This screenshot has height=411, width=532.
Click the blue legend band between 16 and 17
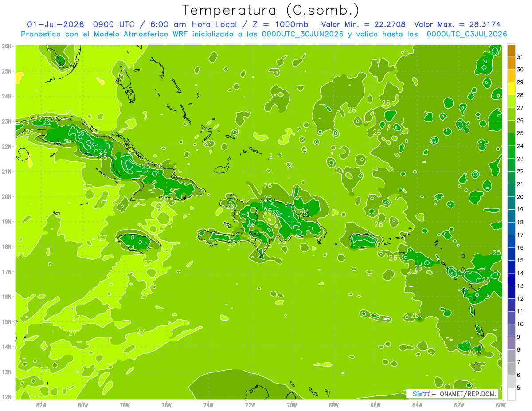point(511,241)
